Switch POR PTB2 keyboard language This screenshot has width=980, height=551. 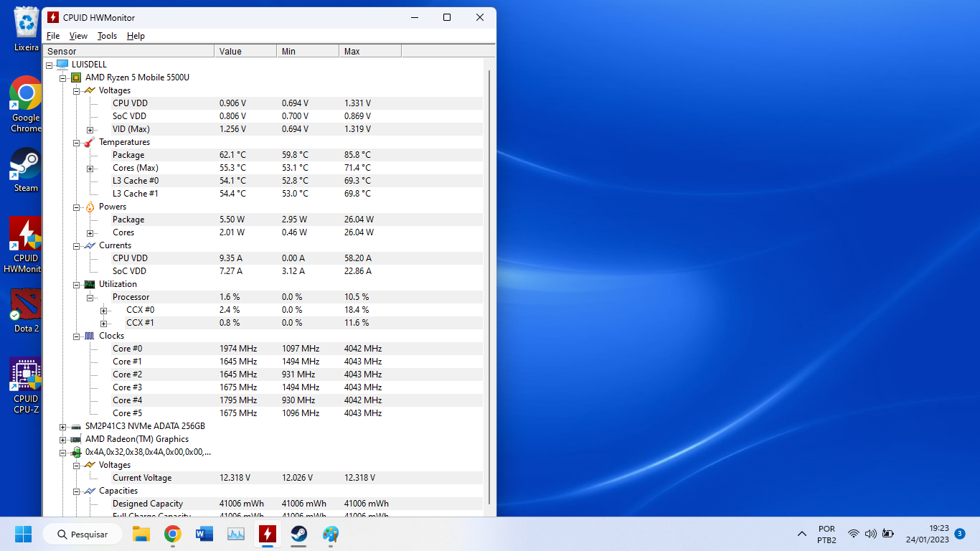coord(826,534)
